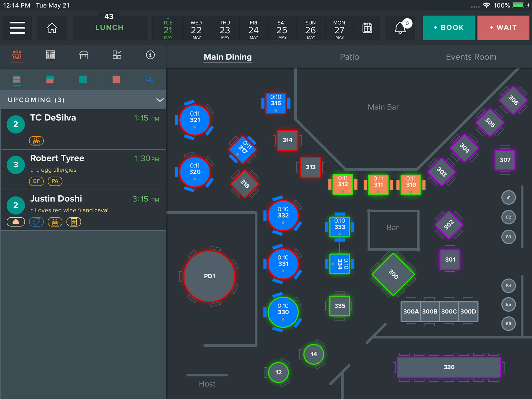Select bar seat B4
The height and width of the screenshot is (399, 532).
508,286
